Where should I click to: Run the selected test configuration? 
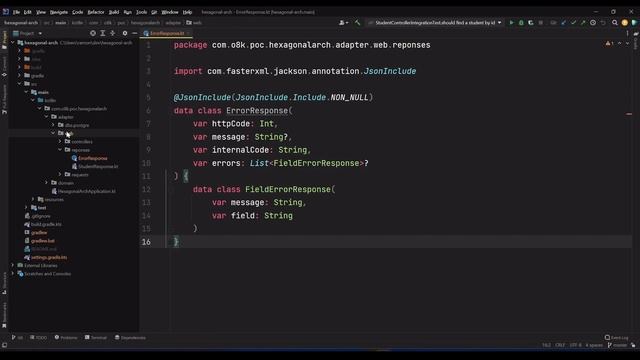pos(511,23)
